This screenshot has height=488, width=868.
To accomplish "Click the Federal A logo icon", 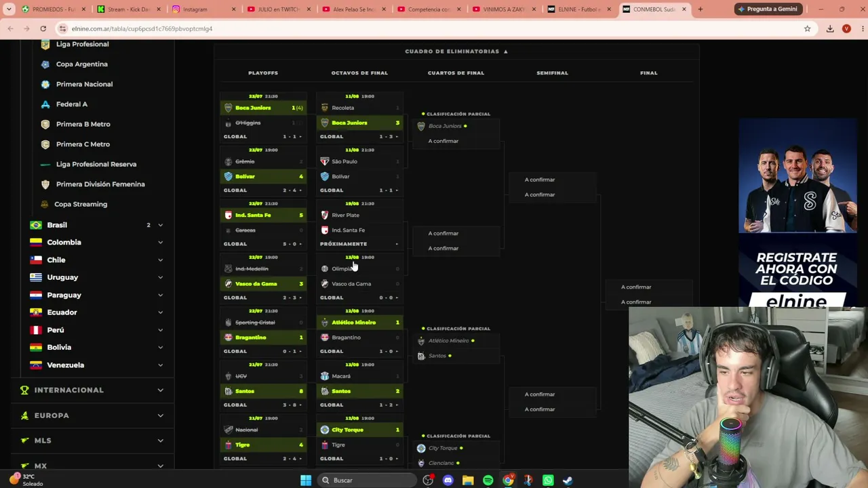I will click(x=45, y=104).
